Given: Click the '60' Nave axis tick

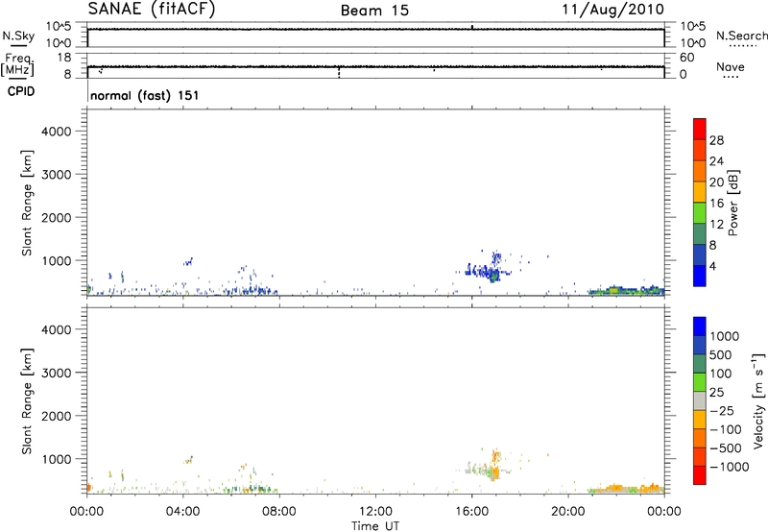Looking at the screenshot, I should point(686,58).
